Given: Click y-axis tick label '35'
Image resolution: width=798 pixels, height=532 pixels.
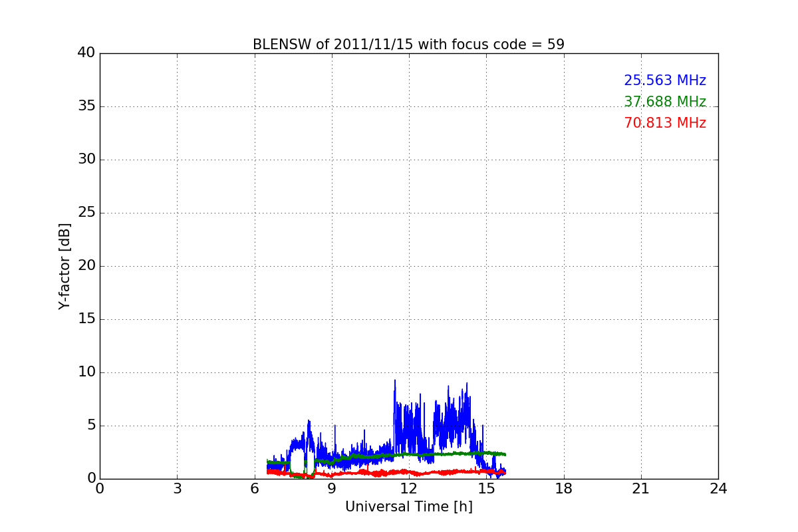Looking at the screenshot, I should pyautogui.click(x=86, y=106).
